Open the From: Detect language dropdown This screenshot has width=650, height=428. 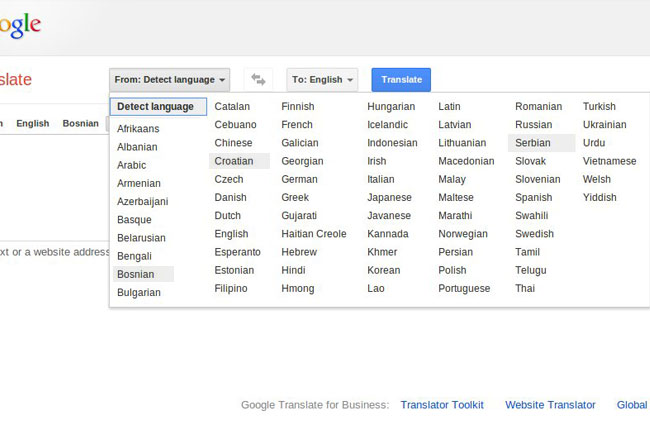point(170,80)
